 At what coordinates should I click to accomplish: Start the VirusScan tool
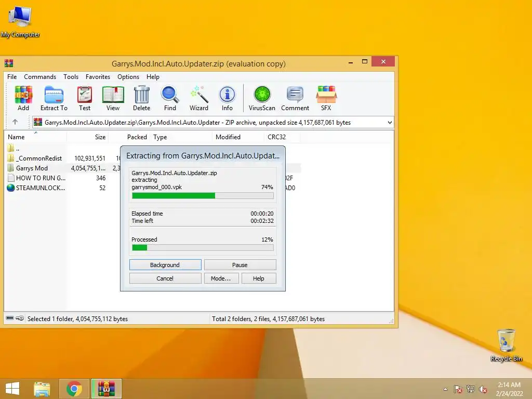tap(262, 98)
